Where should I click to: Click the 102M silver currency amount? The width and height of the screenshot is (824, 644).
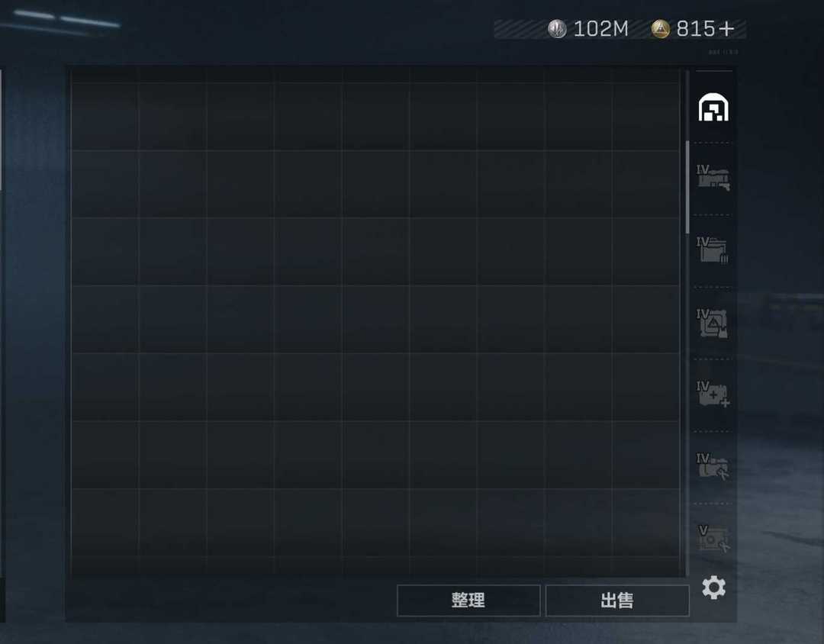point(600,29)
